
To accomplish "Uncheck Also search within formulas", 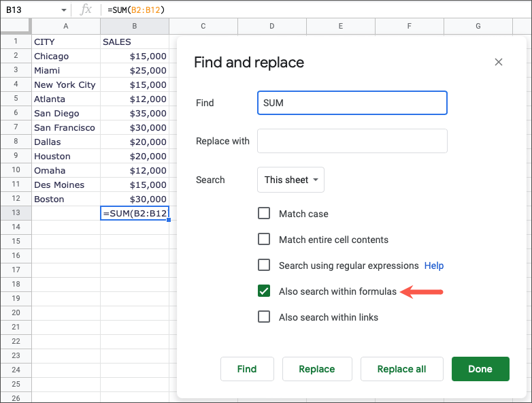I will click(x=264, y=291).
